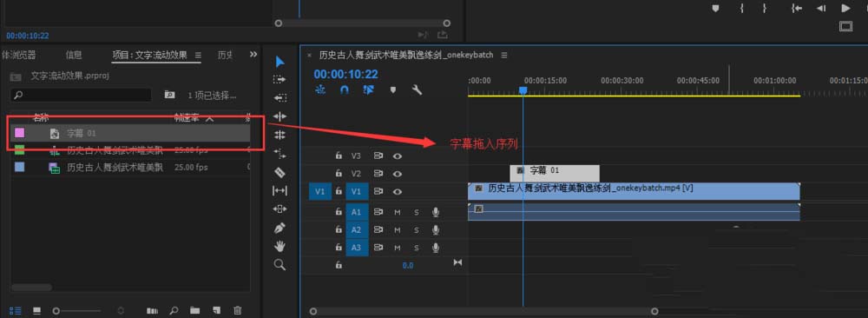Toggle lock on track V2
Image resolution: width=868 pixels, height=318 pixels.
pyautogui.click(x=339, y=174)
